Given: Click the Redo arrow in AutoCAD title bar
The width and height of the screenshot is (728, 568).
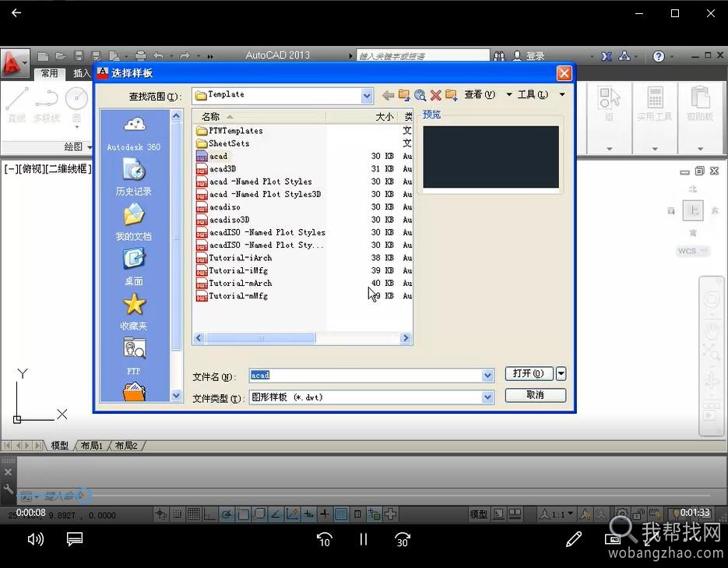Looking at the screenshot, I should pos(185,56).
